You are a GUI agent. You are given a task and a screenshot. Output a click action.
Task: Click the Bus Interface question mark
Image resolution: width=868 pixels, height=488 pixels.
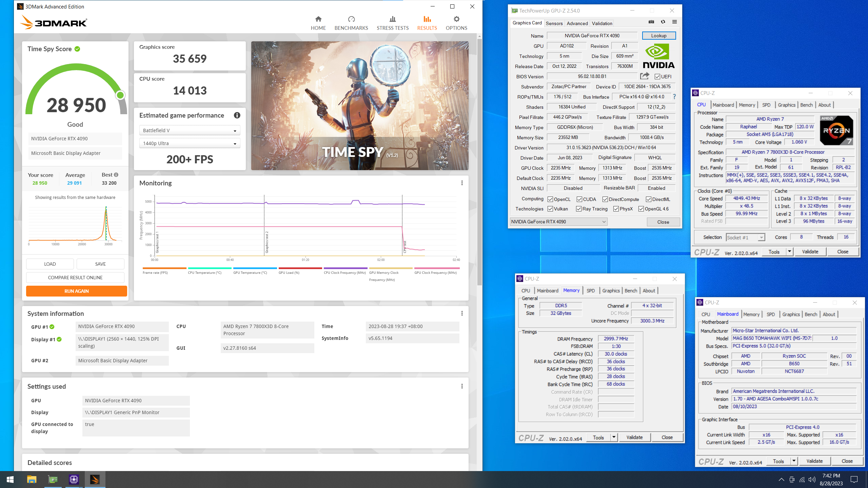click(674, 97)
